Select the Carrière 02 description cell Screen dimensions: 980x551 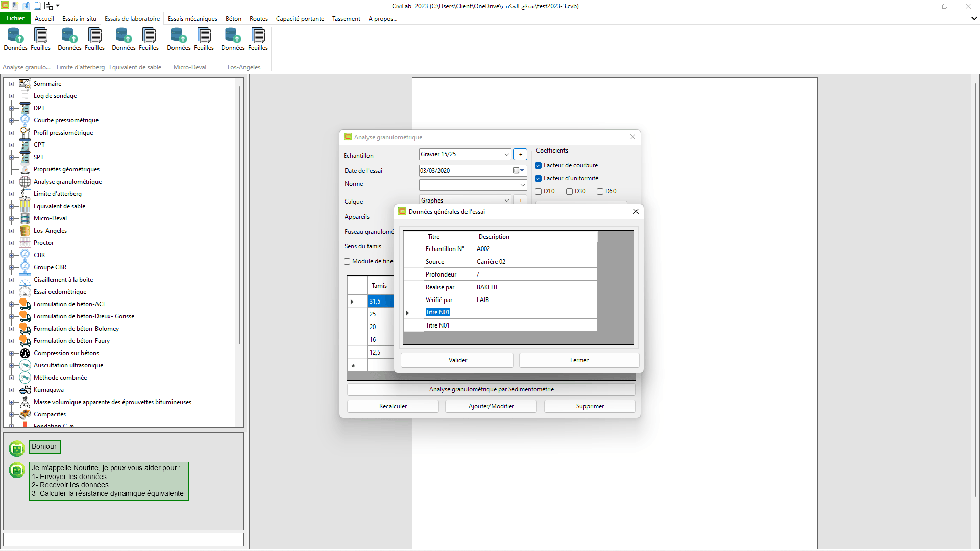[536, 262]
